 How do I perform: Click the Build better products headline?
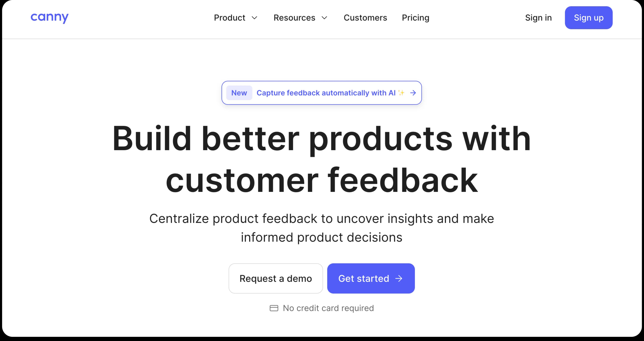(x=321, y=159)
